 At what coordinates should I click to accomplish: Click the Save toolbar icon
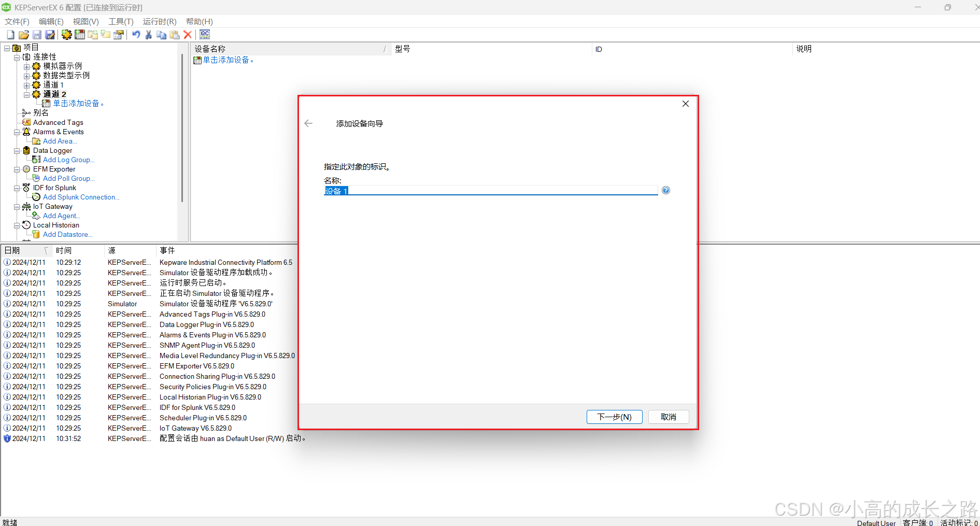click(37, 35)
